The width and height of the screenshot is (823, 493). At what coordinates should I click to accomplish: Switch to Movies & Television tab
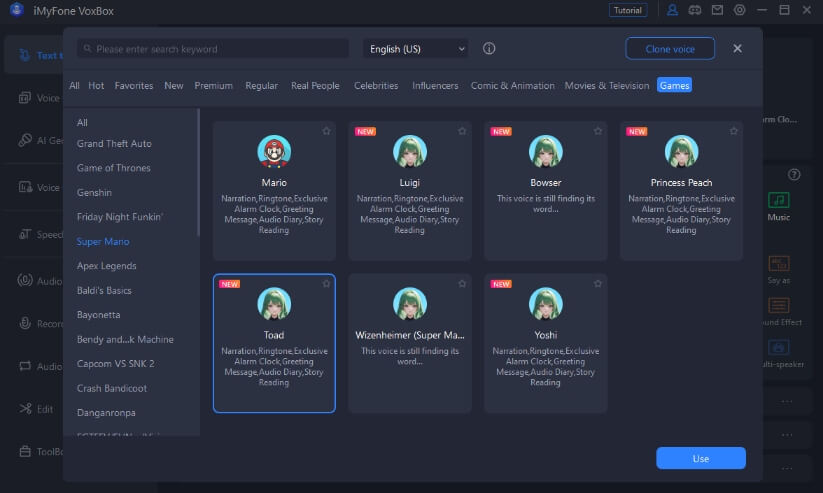(607, 86)
